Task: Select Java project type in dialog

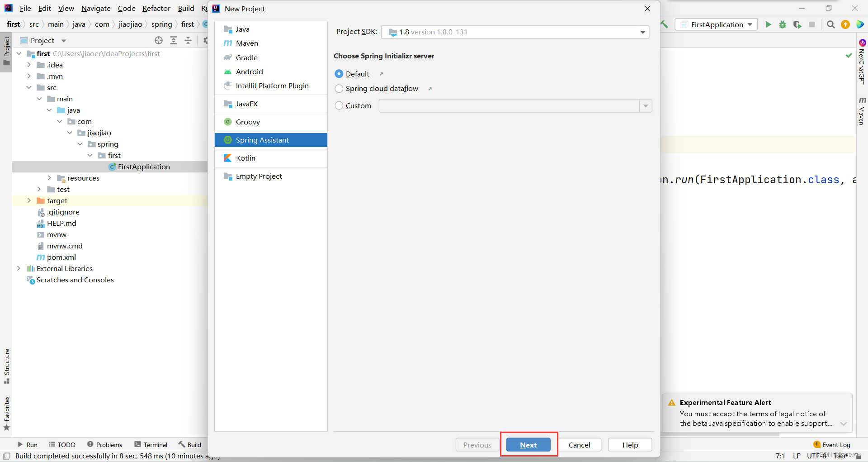Action: (271, 29)
